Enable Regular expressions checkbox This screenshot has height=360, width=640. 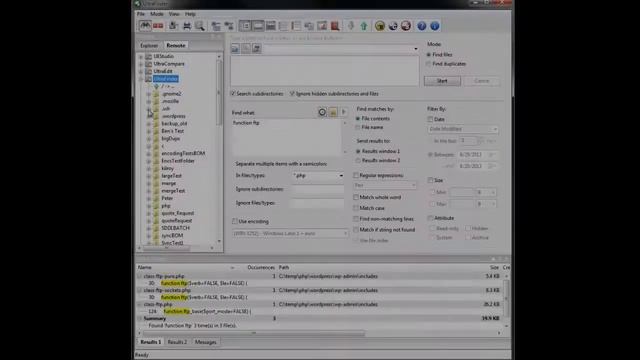[x=356, y=175]
